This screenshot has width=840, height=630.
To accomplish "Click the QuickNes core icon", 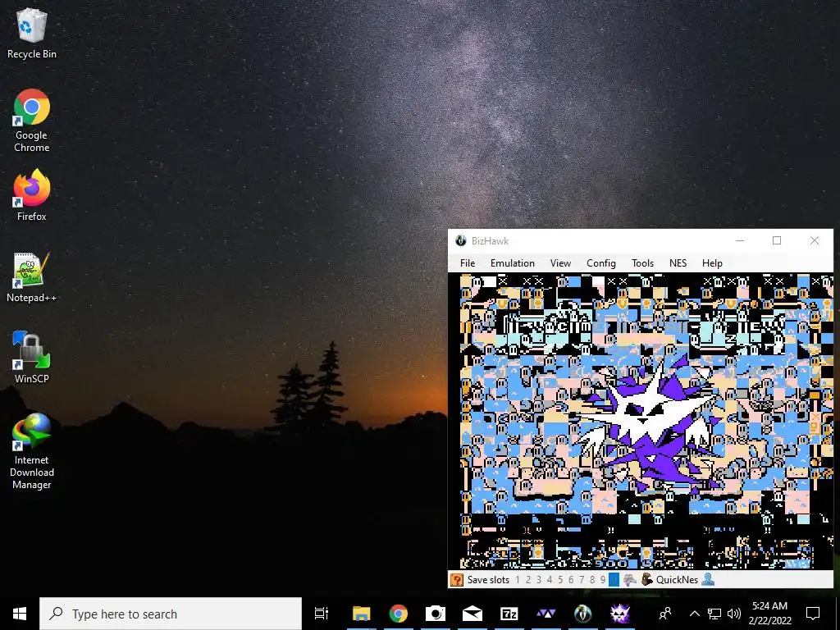I will [x=647, y=580].
